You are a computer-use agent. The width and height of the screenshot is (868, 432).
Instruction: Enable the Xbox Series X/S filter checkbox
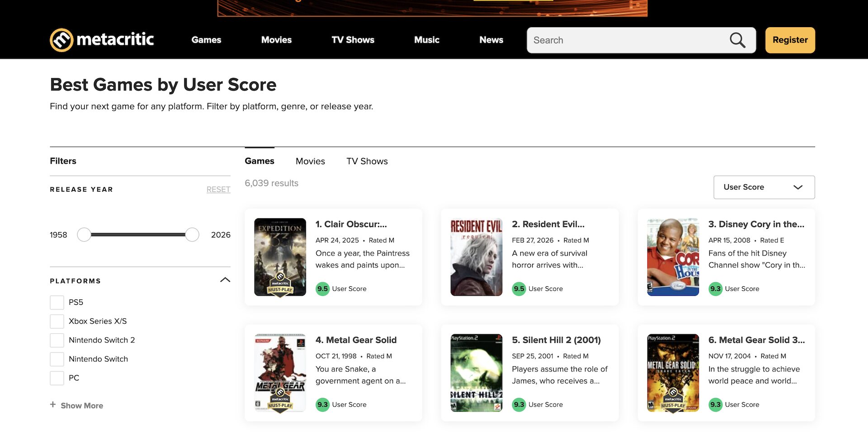coord(57,321)
